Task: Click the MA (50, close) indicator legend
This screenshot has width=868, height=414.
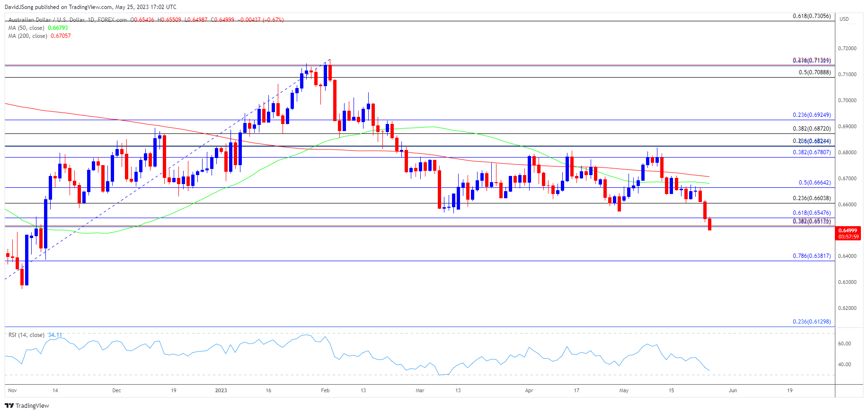Action: click(27, 28)
